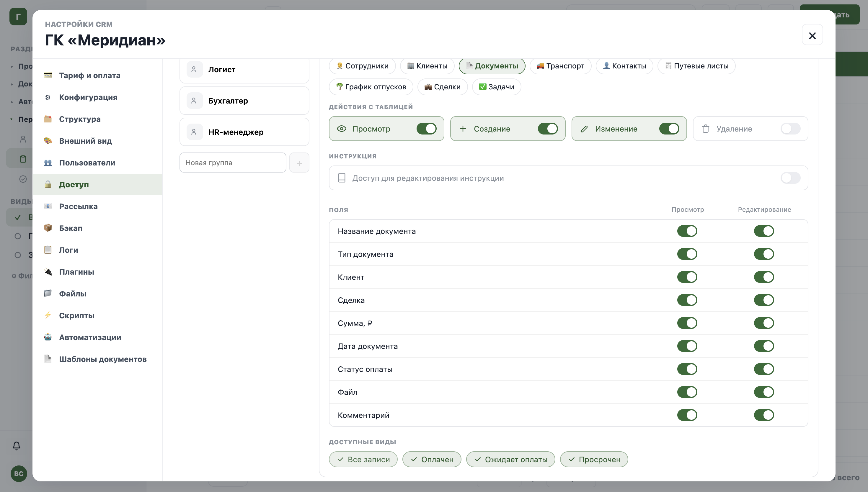Toggle edit access for Клиент field
This screenshot has height=492, width=868.
pos(764,277)
